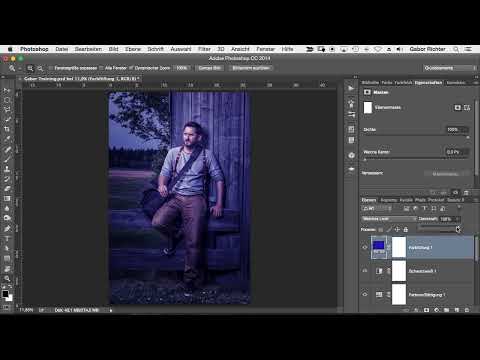Select the Elliptical Marquee tool

pos(7,100)
